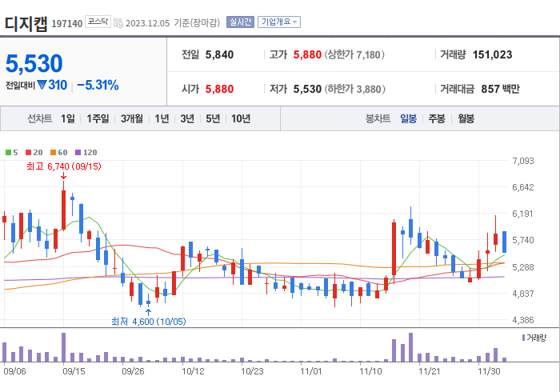Screen dimensions: 560x392
Task: Switch to 주봉 candlestick chart
Action: click(x=437, y=118)
